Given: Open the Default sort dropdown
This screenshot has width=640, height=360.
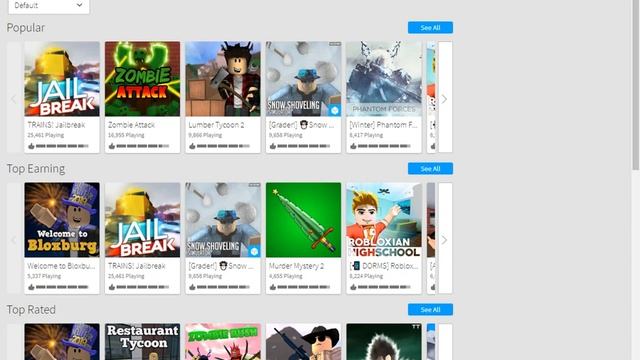Looking at the screenshot, I should pos(49,6).
